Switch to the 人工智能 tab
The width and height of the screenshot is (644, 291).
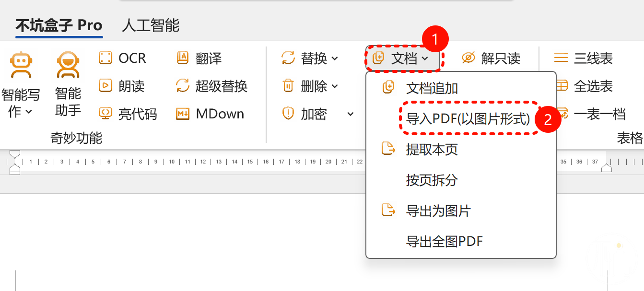tap(151, 25)
